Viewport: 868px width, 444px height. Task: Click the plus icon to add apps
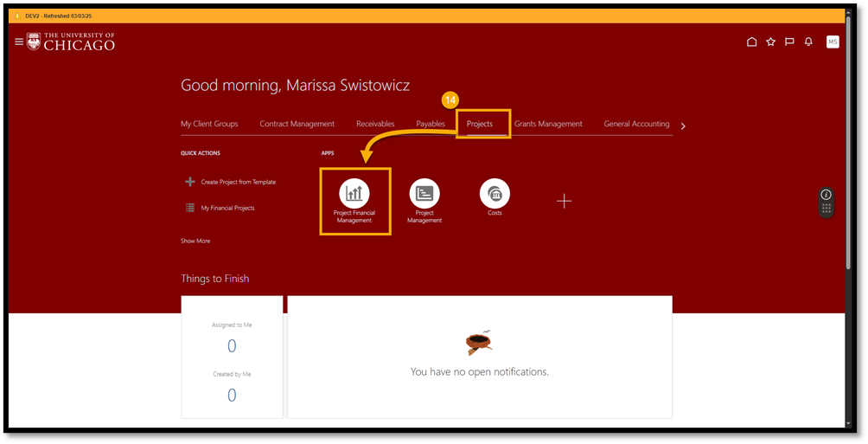coord(564,201)
